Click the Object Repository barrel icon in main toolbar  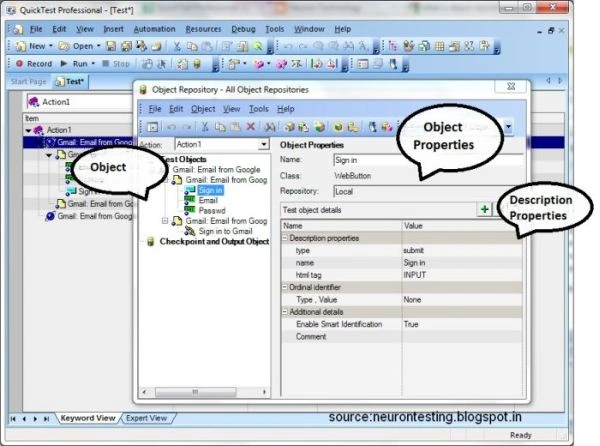tap(197, 63)
